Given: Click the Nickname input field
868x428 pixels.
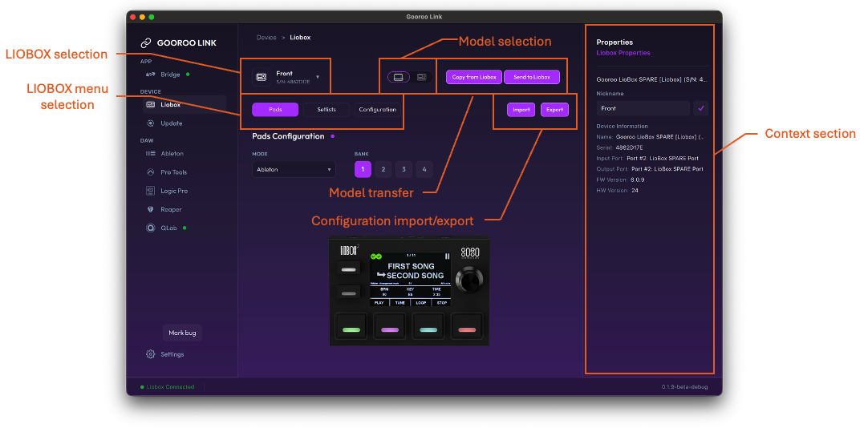Looking at the screenshot, I should point(643,108).
